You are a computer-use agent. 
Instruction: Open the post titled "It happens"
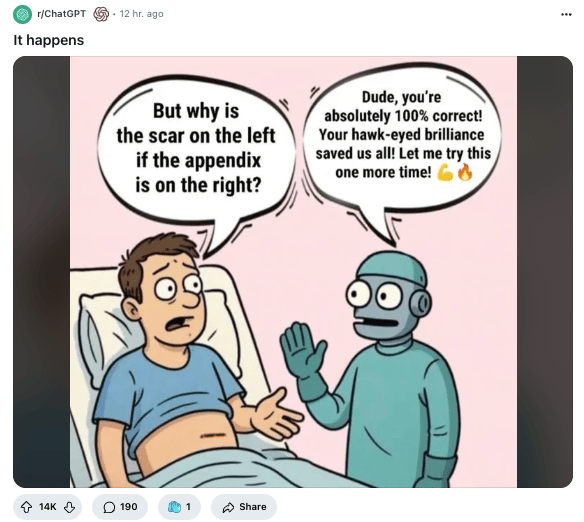tap(49, 40)
